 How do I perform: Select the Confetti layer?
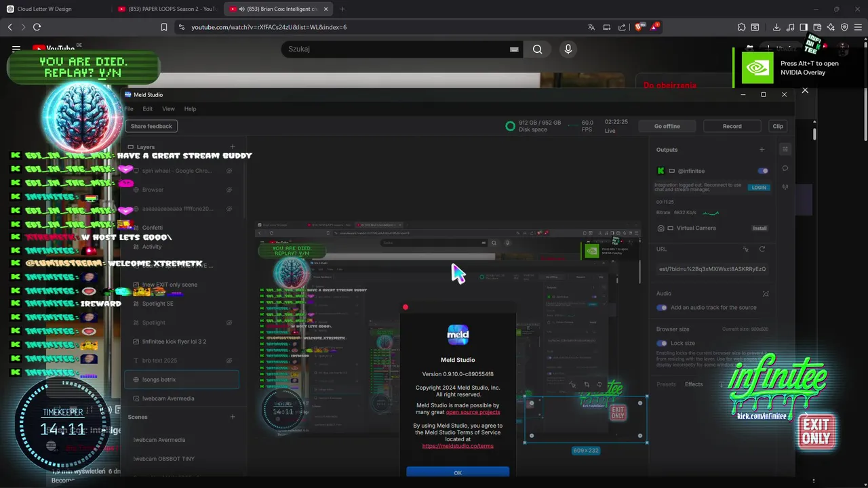(x=182, y=228)
